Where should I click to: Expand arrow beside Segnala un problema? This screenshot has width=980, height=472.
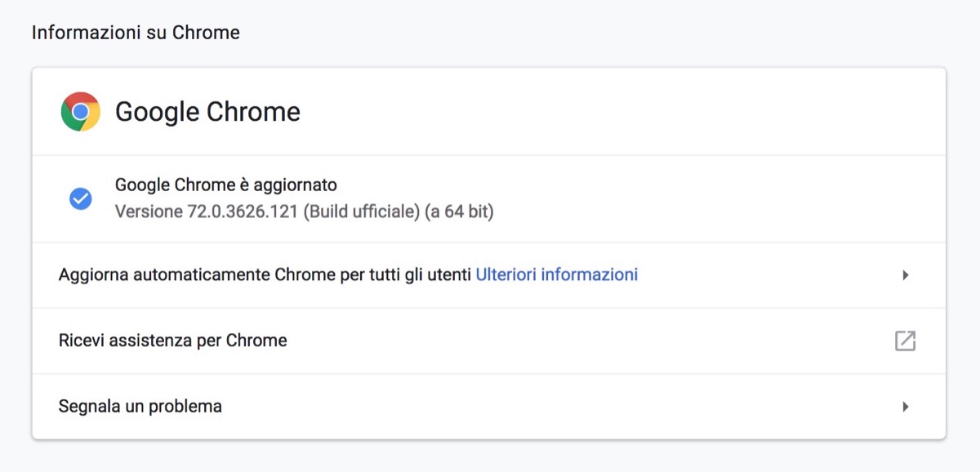(x=905, y=406)
